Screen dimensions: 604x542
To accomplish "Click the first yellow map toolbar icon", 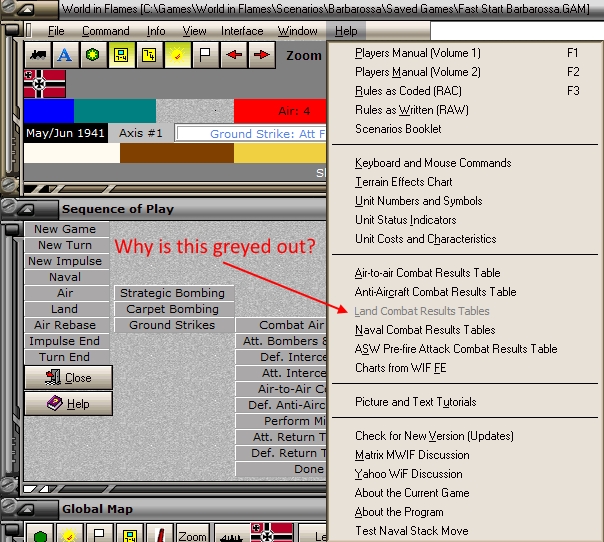I will click(121, 55).
